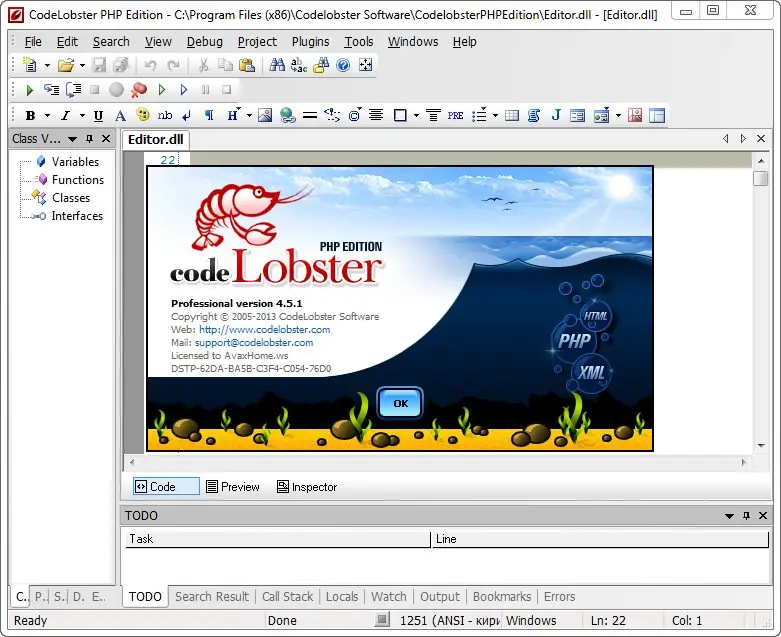Click the Step Over debug icon
Screen dimensions: 781x637
74,90
